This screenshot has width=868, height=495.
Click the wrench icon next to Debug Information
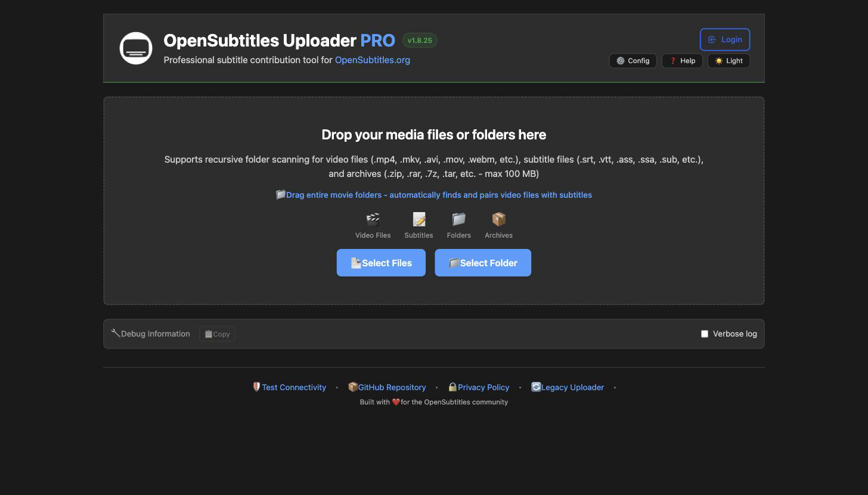click(116, 333)
